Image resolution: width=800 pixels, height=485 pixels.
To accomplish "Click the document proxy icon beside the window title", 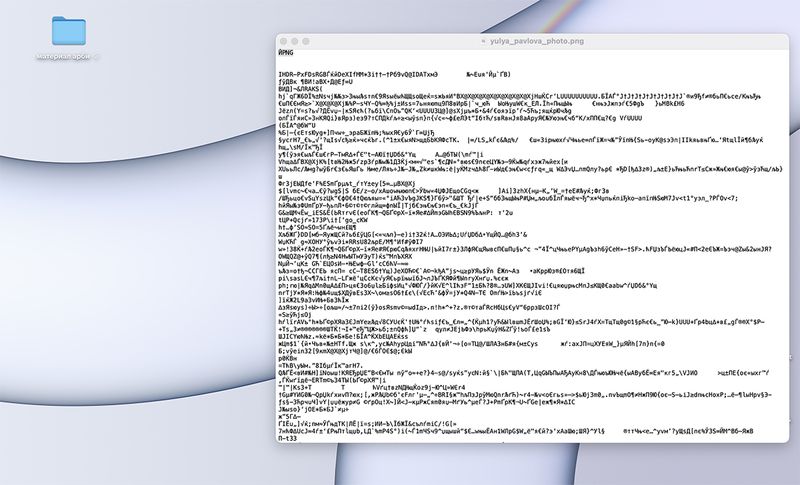I will [x=484, y=41].
